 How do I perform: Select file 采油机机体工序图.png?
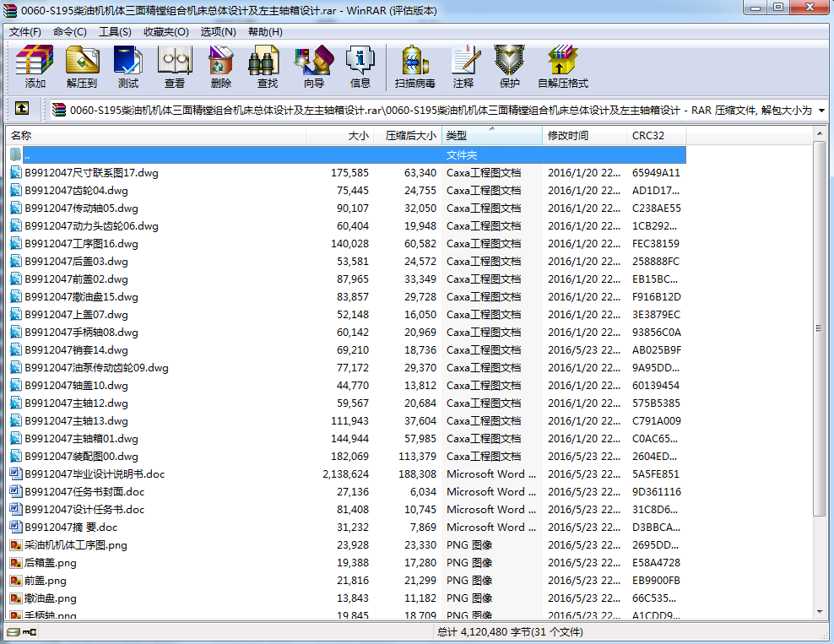point(75,544)
